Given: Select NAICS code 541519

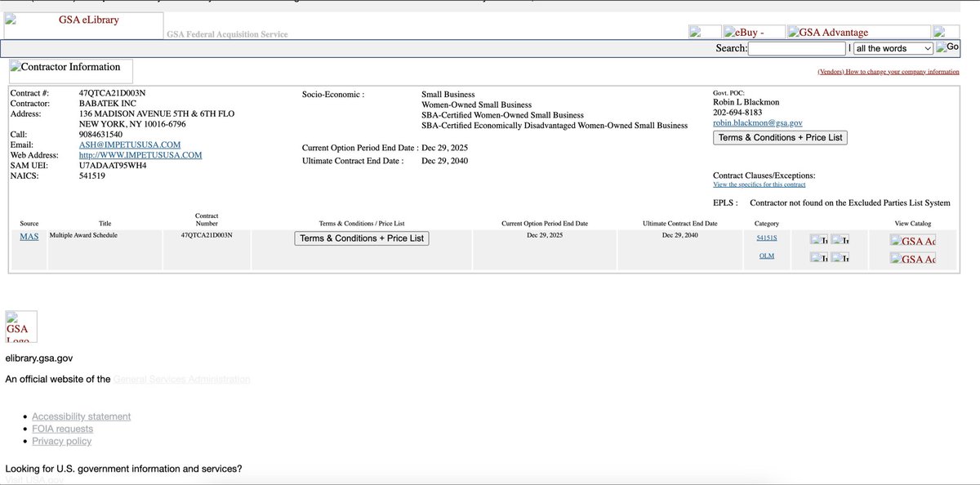Looking at the screenshot, I should (94, 176).
